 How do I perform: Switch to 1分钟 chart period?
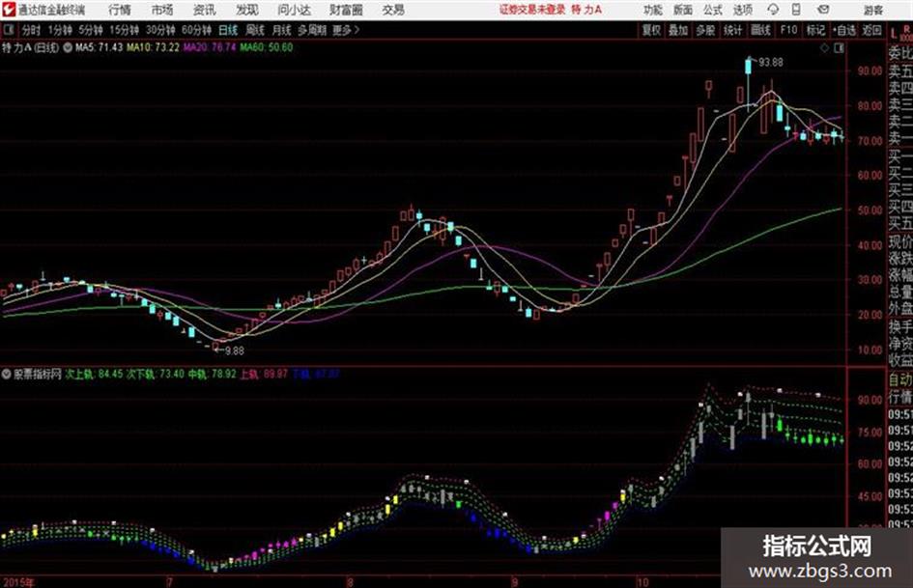[59, 30]
